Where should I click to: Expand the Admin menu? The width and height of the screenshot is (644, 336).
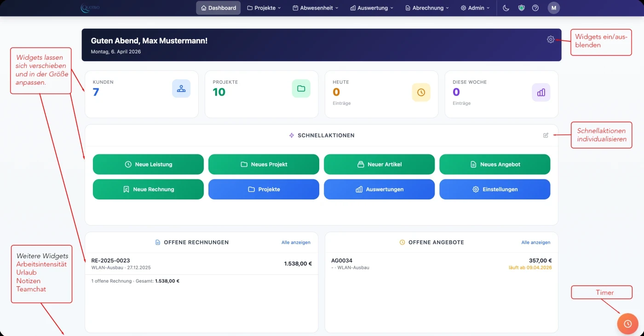475,8
